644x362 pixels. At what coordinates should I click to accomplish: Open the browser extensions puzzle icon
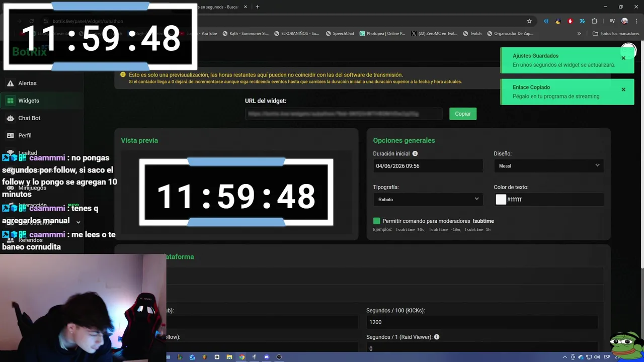[x=595, y=21]
